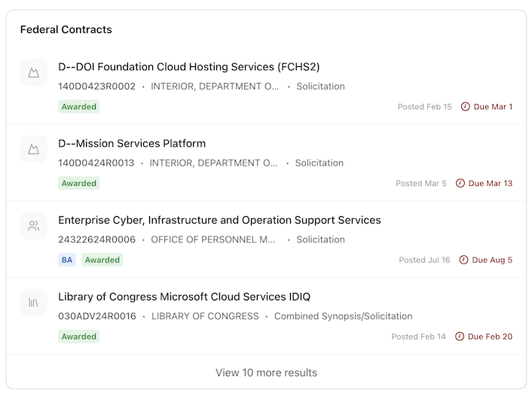The height and width of the screenshot is (396, 532).
Task: Expand list with View 10 more results
Action: pyautogui.click(x=266, y=373)
